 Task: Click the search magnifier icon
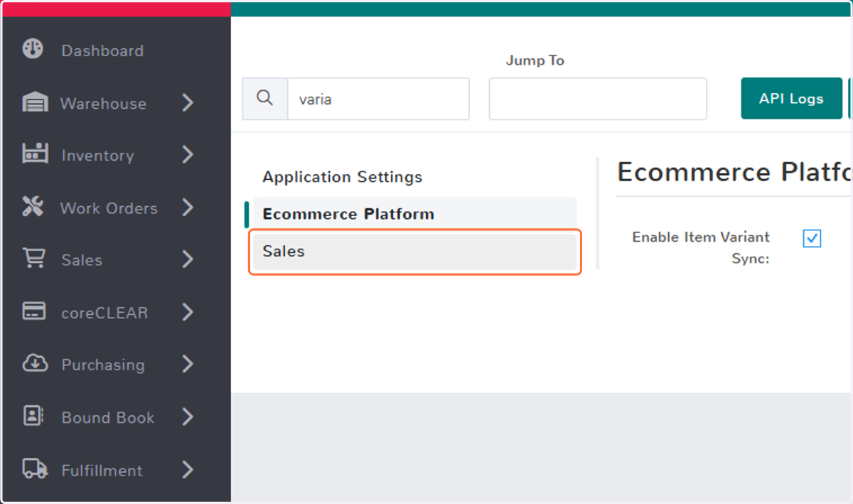coord(264,98)
